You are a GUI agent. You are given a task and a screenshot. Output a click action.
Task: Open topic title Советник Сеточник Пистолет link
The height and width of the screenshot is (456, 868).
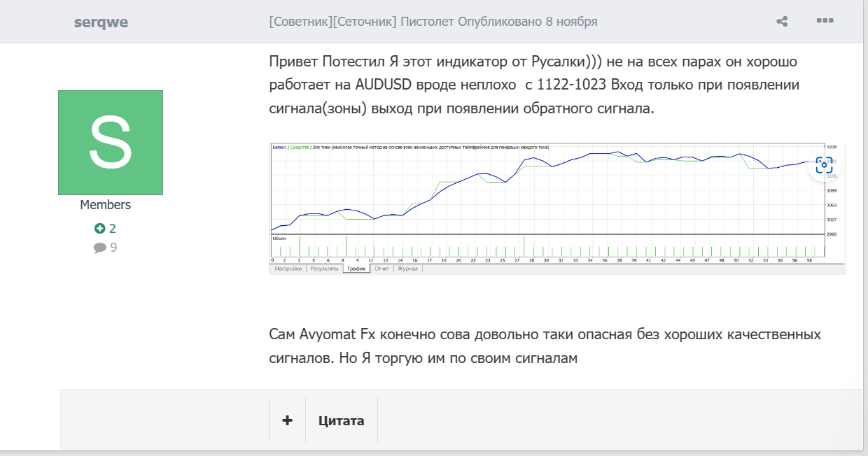coord(362,22)
